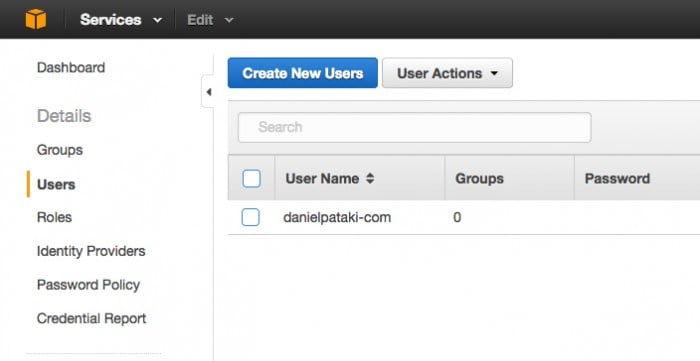The image size is (700, 361).
Task: Click the groups count 0 cell
Action: (x=457, y=217)
